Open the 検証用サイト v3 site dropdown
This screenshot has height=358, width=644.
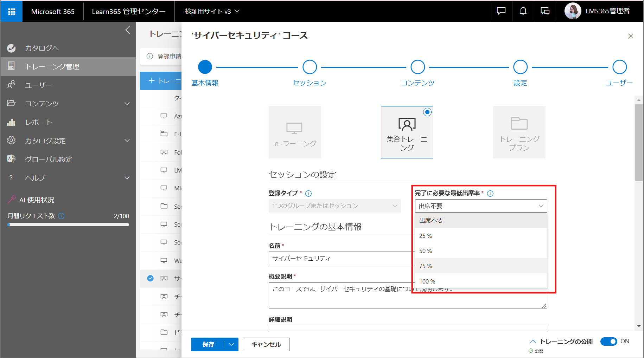[x=212, y=11]
